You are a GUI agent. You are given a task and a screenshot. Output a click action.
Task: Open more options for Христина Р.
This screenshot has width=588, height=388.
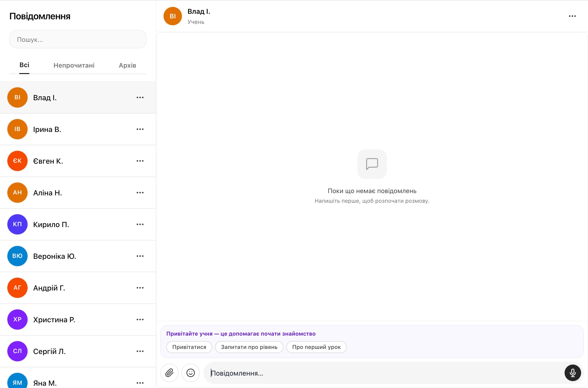pos(140,320)
